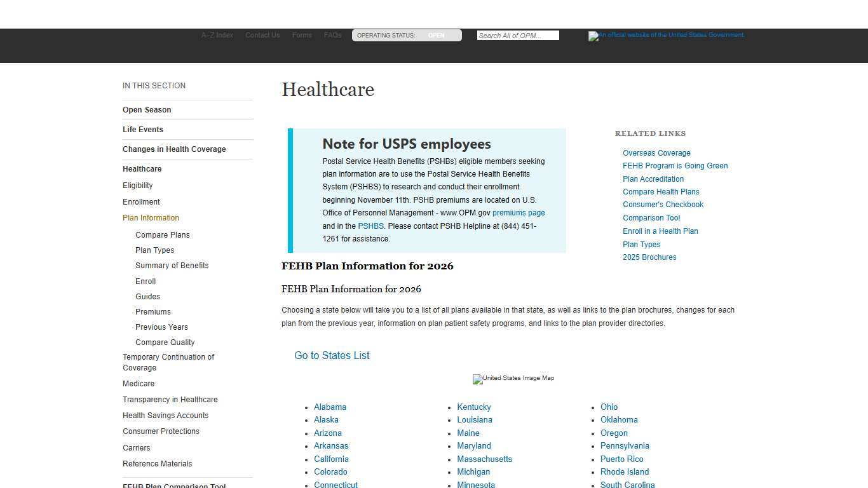Open the Premiums sidebar item
Viewport: 868px width, 488px height.
coord(153,311)
